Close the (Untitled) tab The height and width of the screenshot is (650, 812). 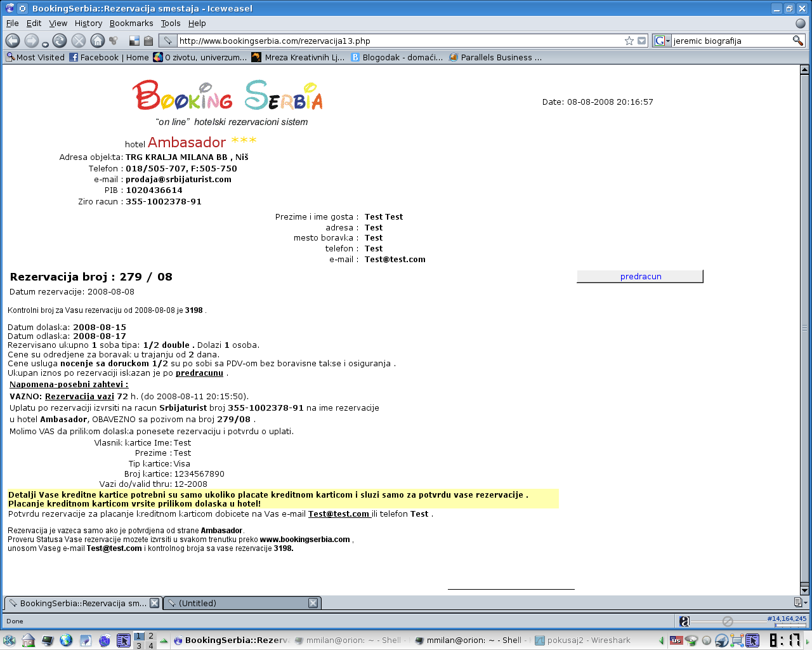(x=313, y=603)
